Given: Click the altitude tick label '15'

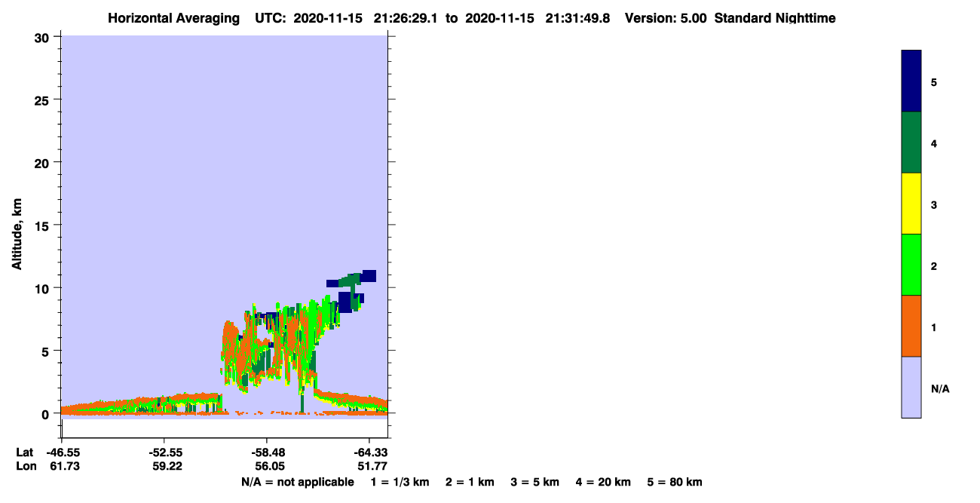Looking at the screenshot, I should [x=44, y=225].
